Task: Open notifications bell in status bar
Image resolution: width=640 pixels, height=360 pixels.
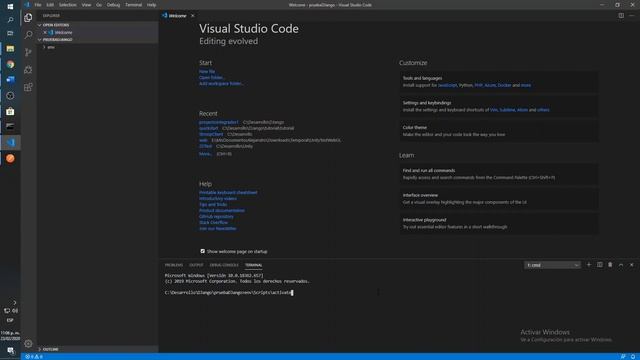Action: click(x=633, y=357)
